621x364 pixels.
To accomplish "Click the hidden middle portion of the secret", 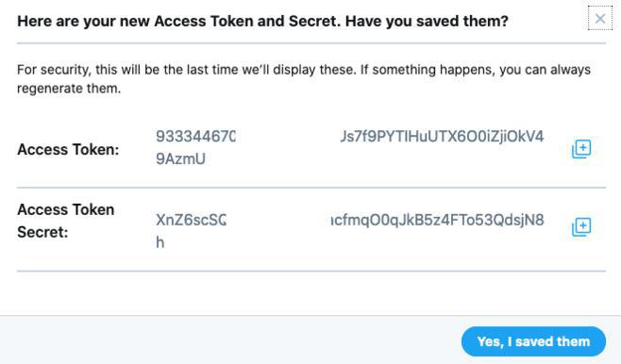I will pyautogui.click(x=278, y=220).
